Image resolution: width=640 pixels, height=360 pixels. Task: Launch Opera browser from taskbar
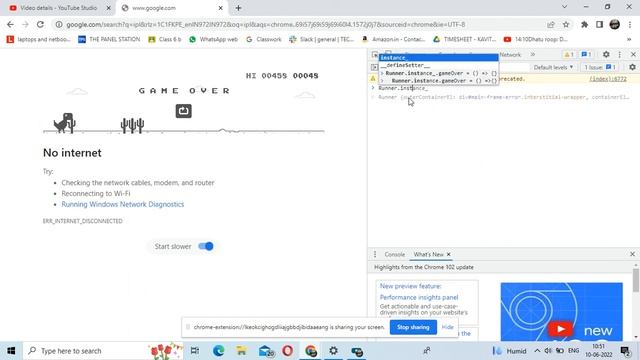click(x=288, y=351)
